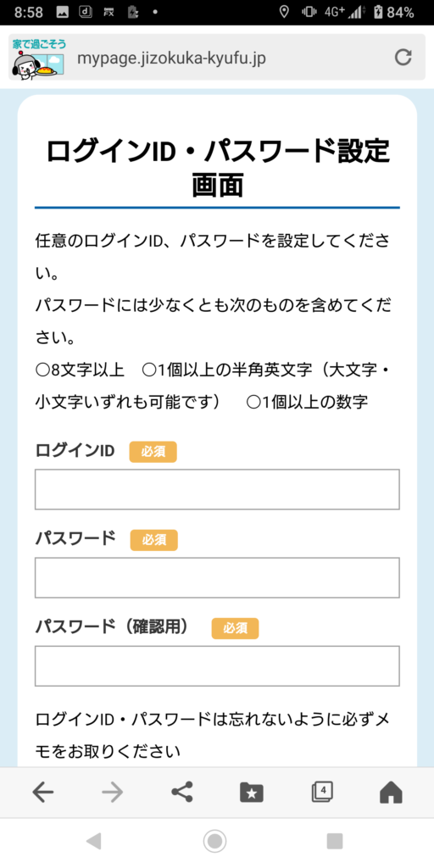
Task: Tap the Android home circle button
Action: [214, 842]
